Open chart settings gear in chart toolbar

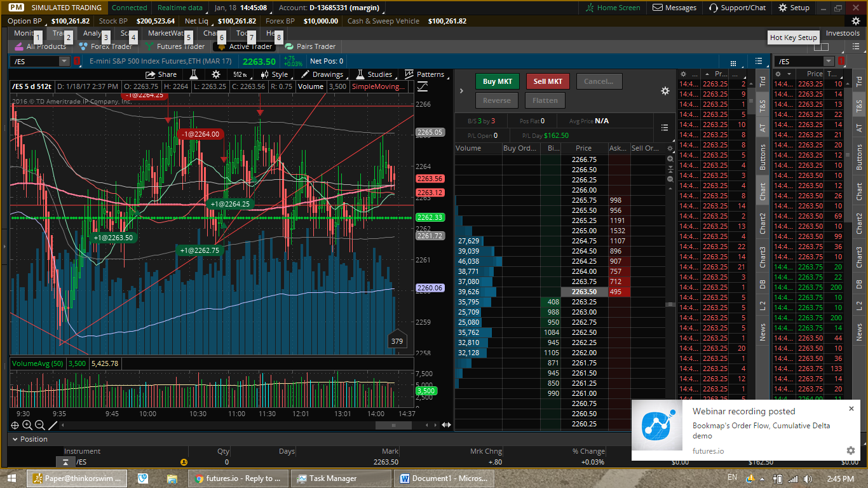pyautogui.click(x=216, y=74)
